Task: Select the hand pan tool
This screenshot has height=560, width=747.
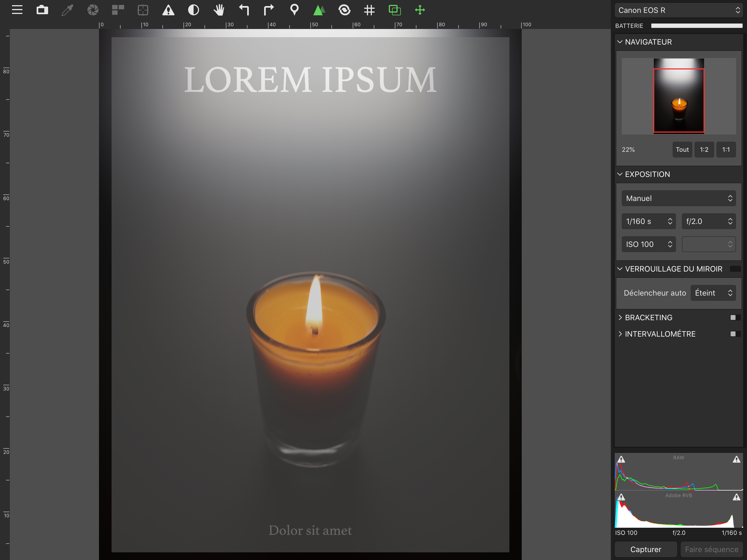Action: click(x=219, y=10)
